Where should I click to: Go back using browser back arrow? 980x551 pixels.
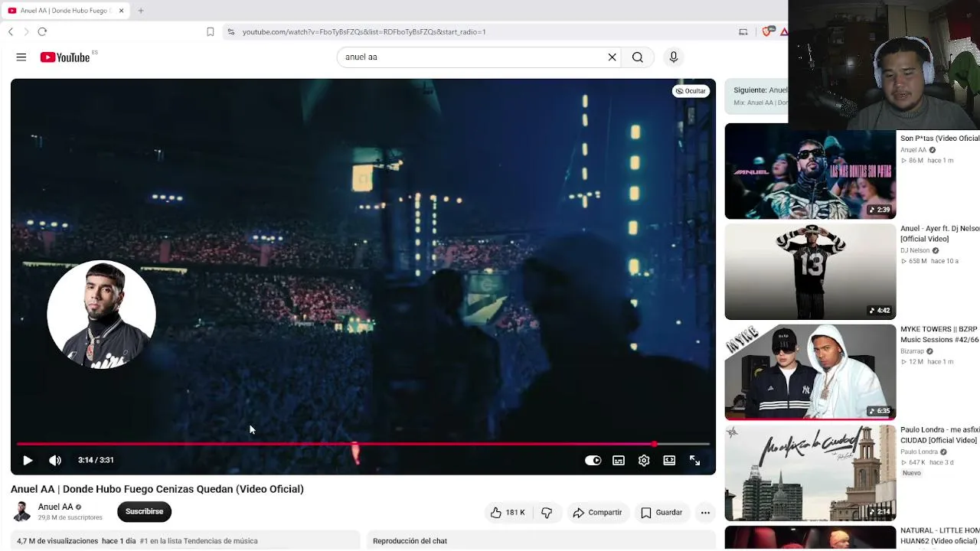click(11, 31)
